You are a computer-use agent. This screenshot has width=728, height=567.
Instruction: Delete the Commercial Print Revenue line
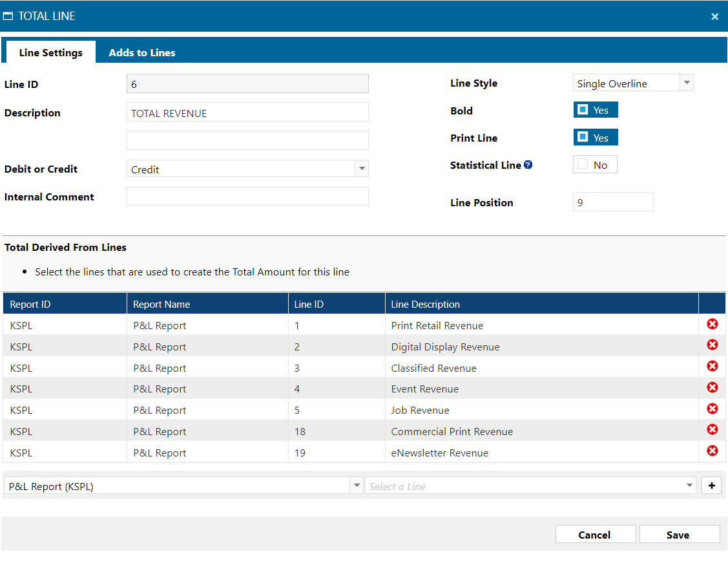(712, 430)
